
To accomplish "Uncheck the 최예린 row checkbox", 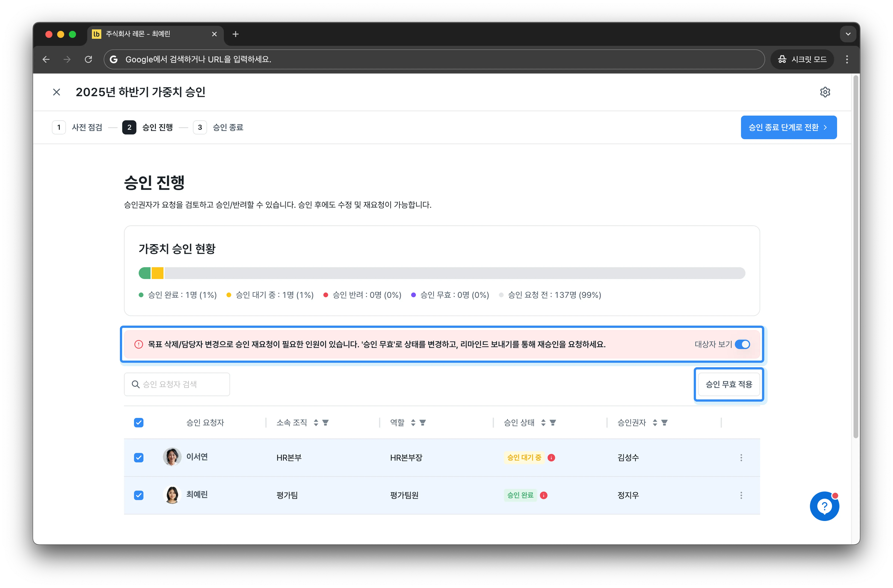I will click(139, 495).
